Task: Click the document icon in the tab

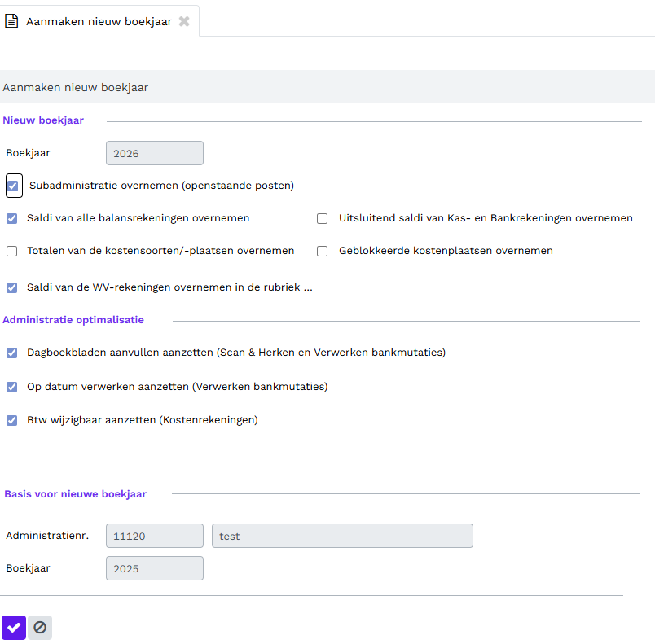Action: (x=11, y=21)
